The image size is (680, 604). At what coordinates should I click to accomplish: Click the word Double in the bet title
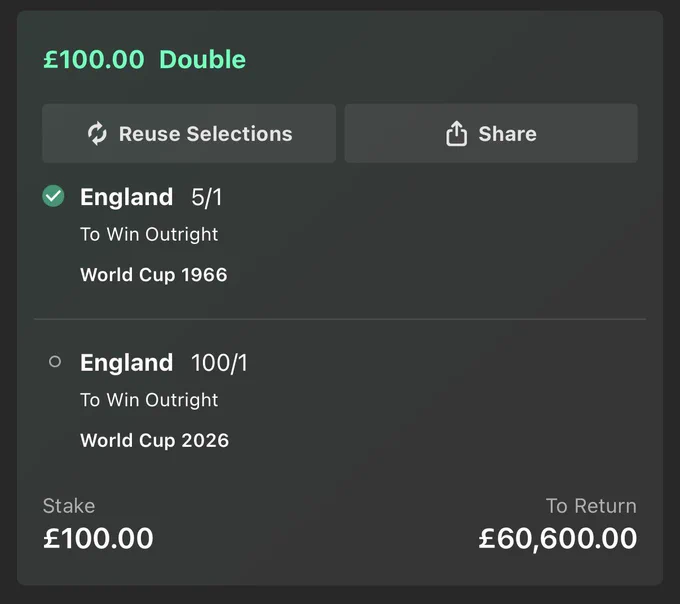203,59
